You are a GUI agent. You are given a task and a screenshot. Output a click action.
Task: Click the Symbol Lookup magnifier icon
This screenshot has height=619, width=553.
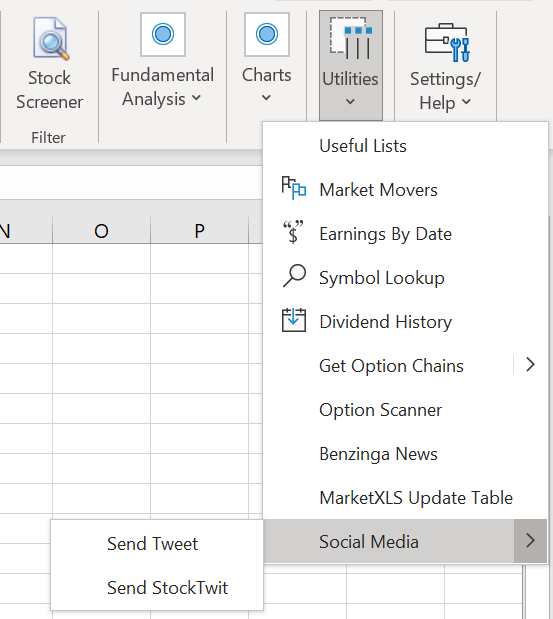pos(294,276)
